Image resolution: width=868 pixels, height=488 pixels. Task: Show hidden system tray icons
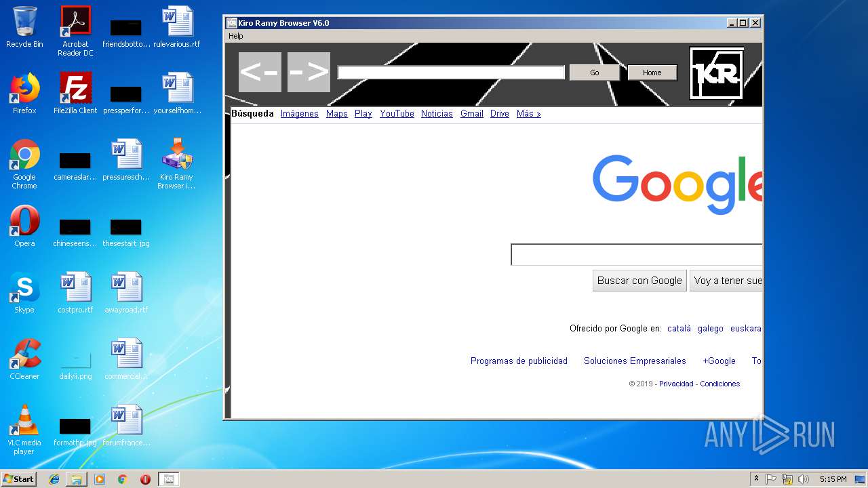[x=757, y=479]
